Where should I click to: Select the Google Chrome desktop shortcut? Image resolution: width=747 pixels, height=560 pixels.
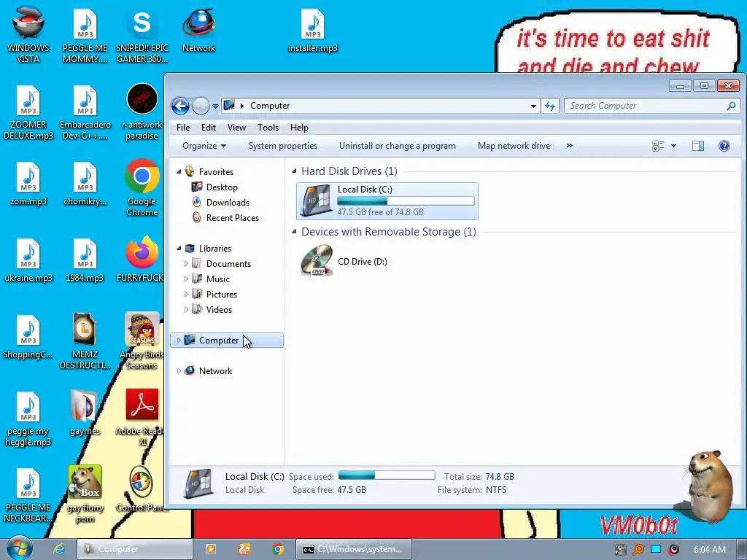click(x=142, y=188)
